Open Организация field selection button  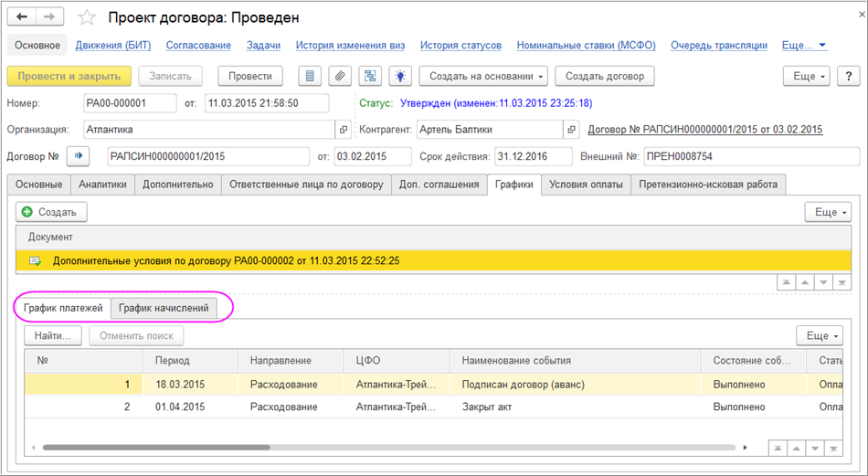point(344,130)
